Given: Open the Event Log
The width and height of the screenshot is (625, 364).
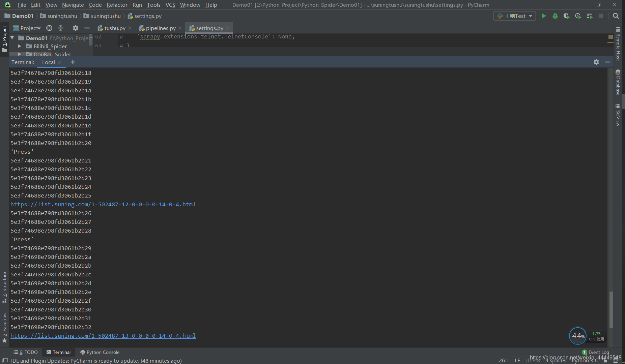Looking at the screenshot, I should point(596,352).
